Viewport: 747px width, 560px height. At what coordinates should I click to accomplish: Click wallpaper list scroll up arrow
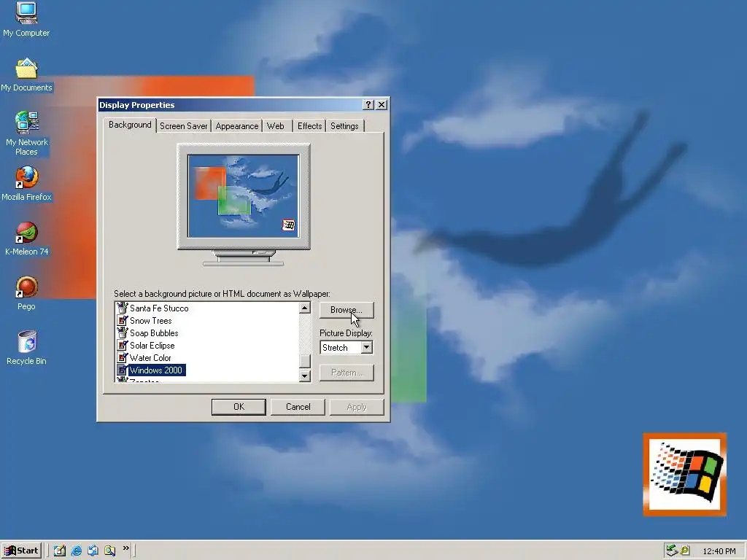305,308
